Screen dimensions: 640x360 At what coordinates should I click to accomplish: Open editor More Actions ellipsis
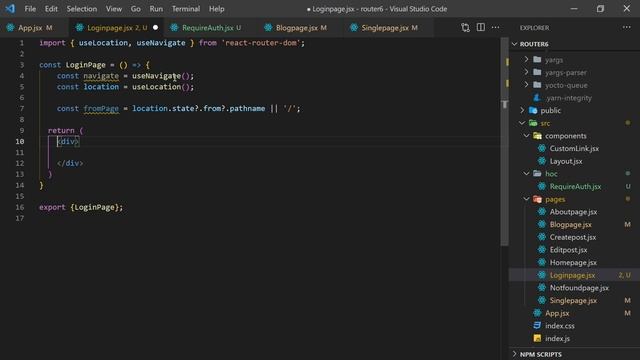click(x=495, y=28)
